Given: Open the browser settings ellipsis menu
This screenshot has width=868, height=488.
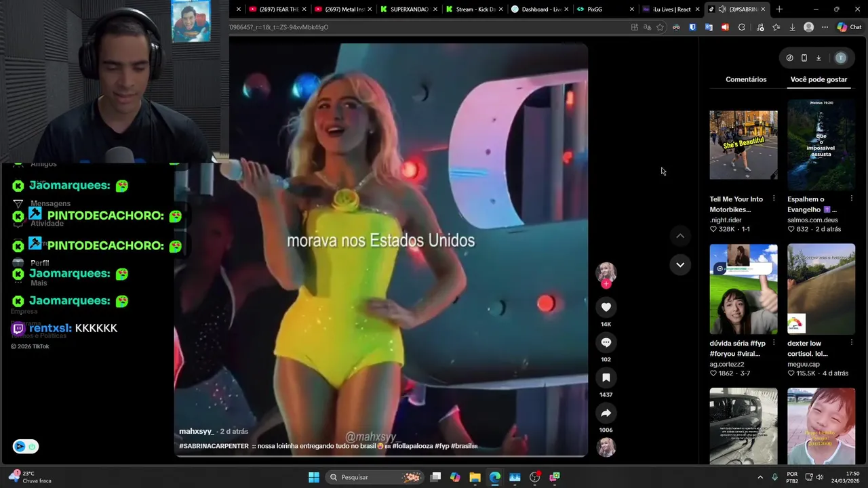Looking at the screenshot, I should coord(825,27).
